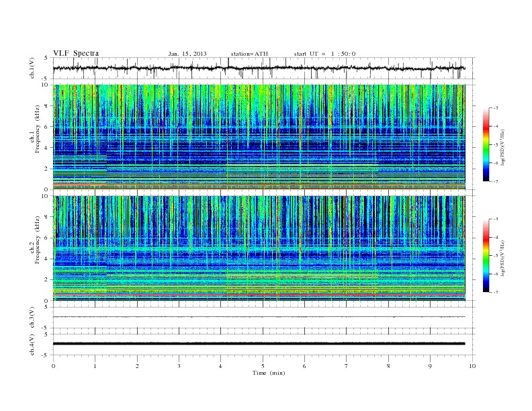Click the "ch.3(V)" axis label
The image size is (532, 411).
tap(32, 318)
